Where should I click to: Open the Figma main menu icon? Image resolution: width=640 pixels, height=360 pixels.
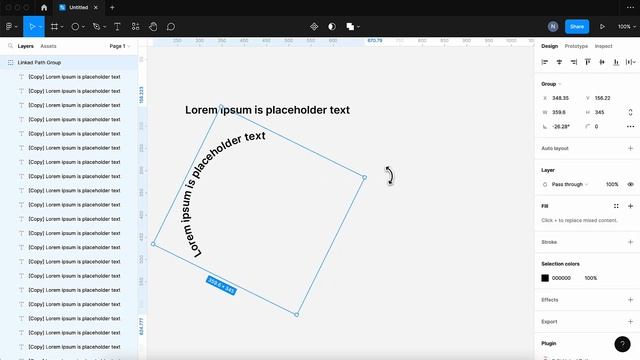tap(9, 27)
